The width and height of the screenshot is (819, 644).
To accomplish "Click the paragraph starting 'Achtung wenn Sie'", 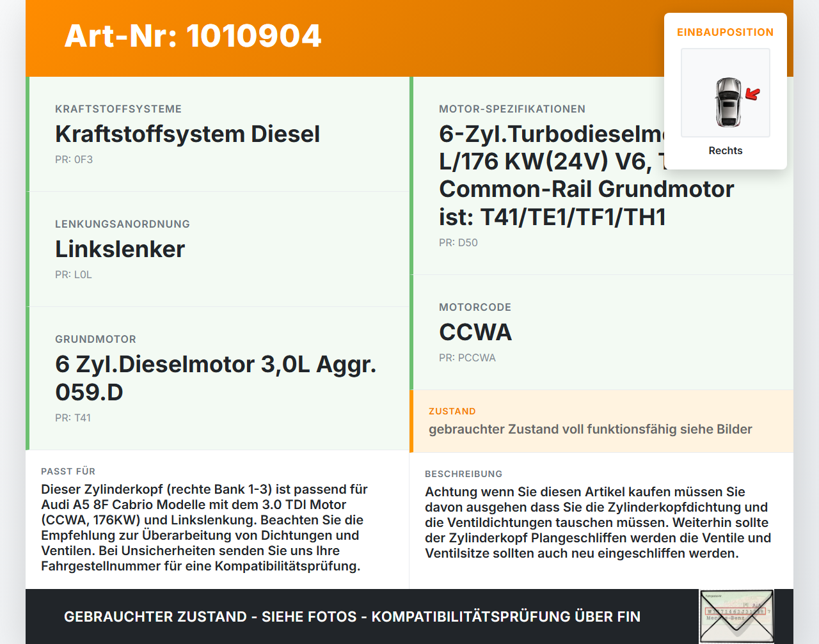I will (598, 522).
